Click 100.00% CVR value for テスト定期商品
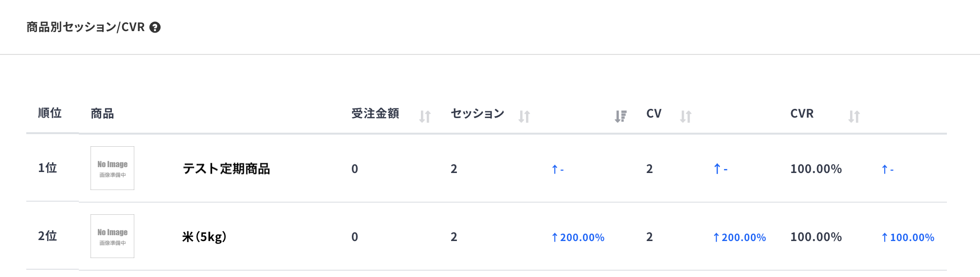Viewport: 980px width, 277px height. [816, 169]
